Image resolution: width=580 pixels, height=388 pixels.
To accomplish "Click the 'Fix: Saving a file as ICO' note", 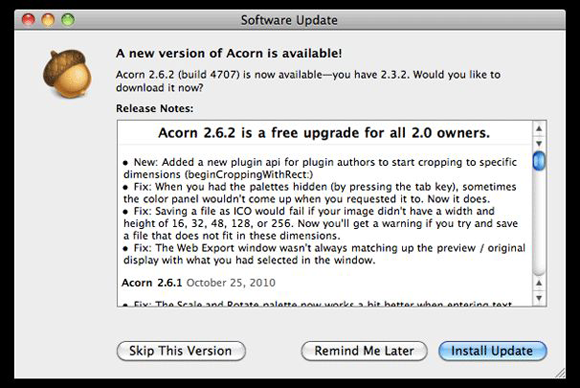I will tap(320, 223).
